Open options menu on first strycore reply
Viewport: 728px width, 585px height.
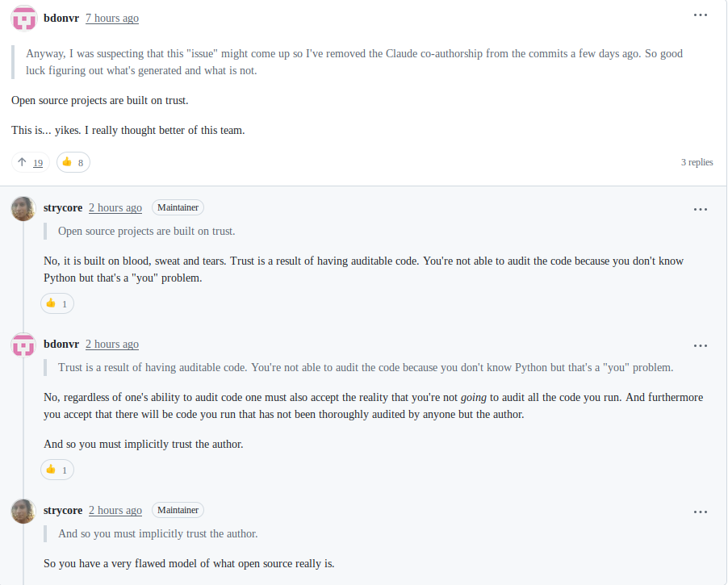click(x=700, y=210)
